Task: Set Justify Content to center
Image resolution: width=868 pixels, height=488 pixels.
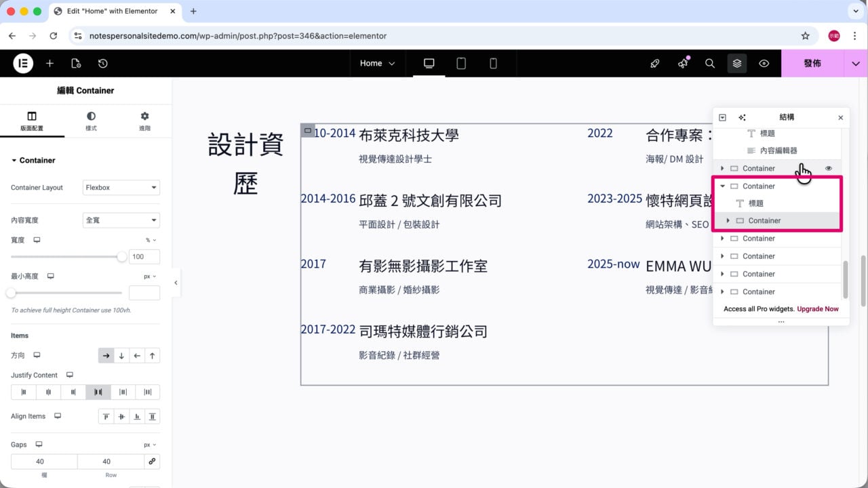Action: pos(48,392)
